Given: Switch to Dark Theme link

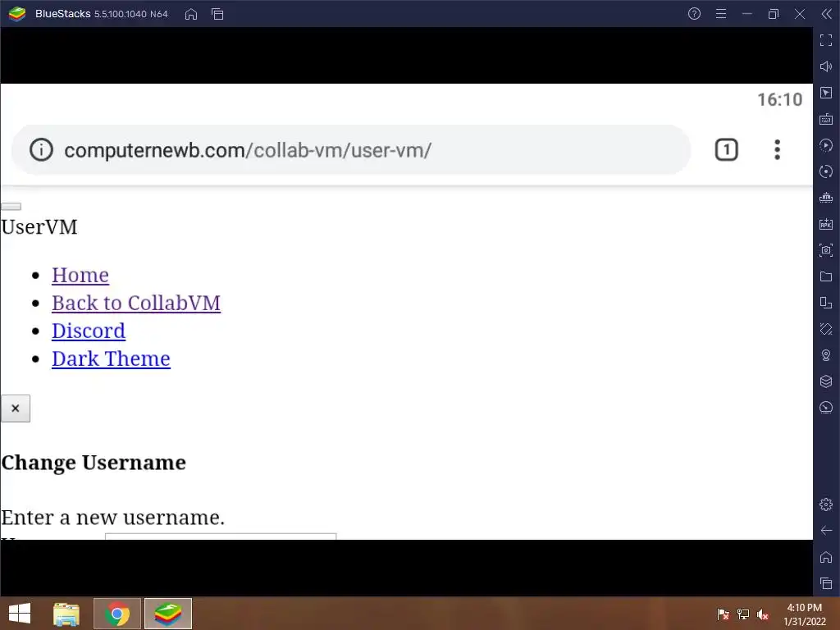Looking at the screenshot, I should tap(111, 358).
